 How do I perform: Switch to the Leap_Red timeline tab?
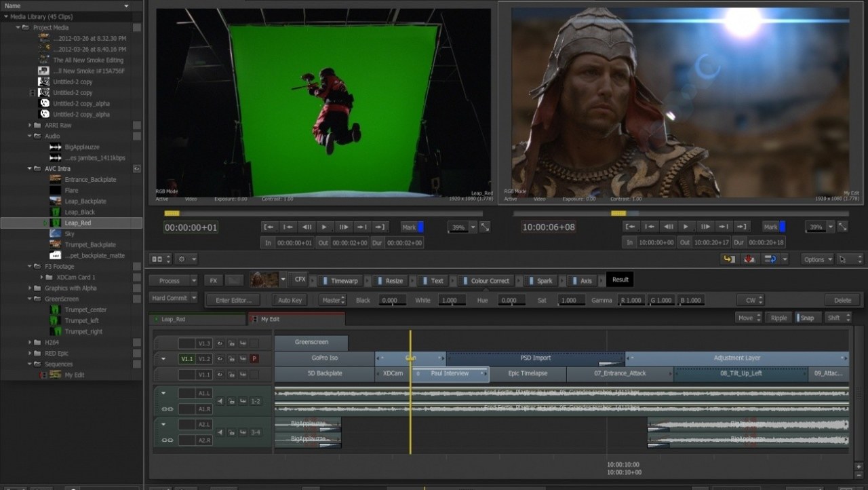197,319
